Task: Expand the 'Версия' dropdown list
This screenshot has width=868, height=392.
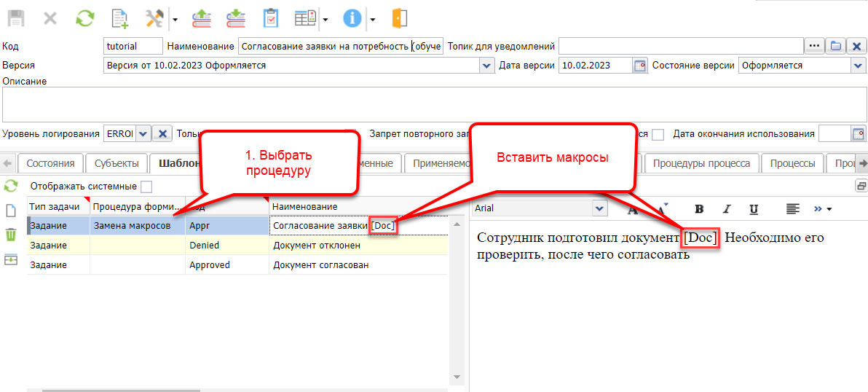Action: [487, 66]
